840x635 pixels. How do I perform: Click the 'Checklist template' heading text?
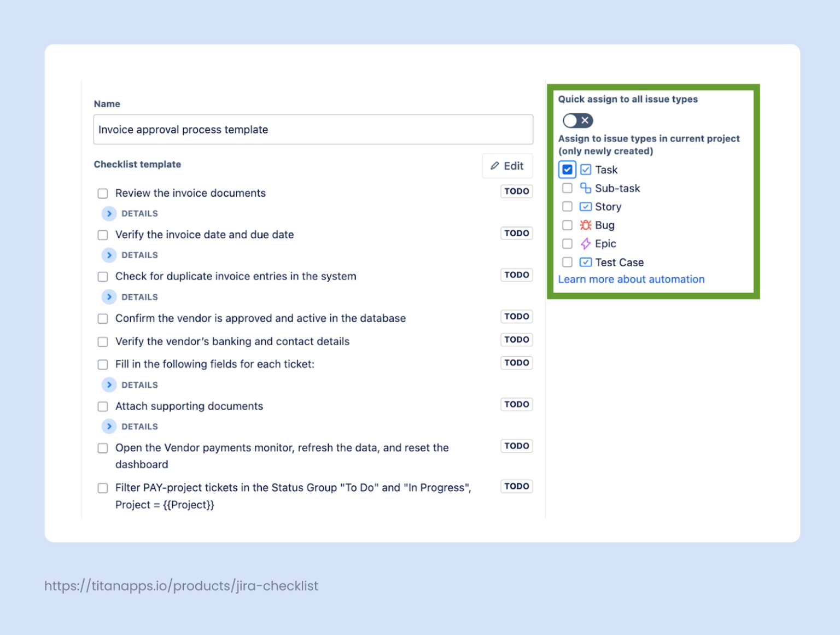tap(137, 165)
